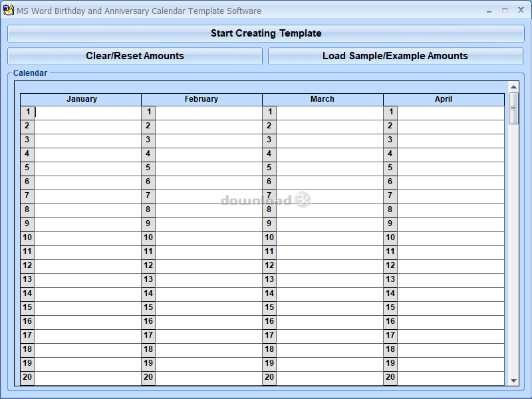
Task: Click the scrollbar up arrow
Action: tap(513, 87)
